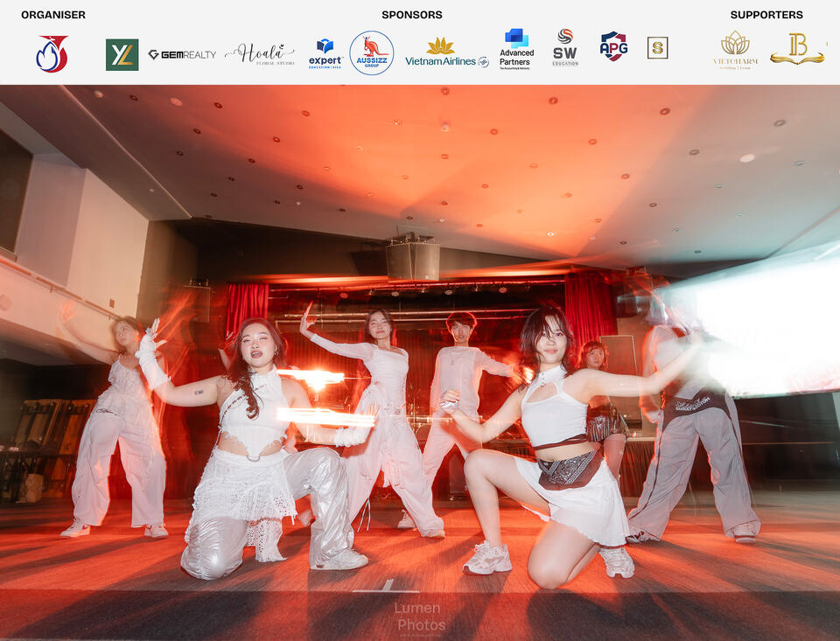Click the SUPPORTERS heading
The height and width of the screenshot is (641, 840).
[766, 15]
